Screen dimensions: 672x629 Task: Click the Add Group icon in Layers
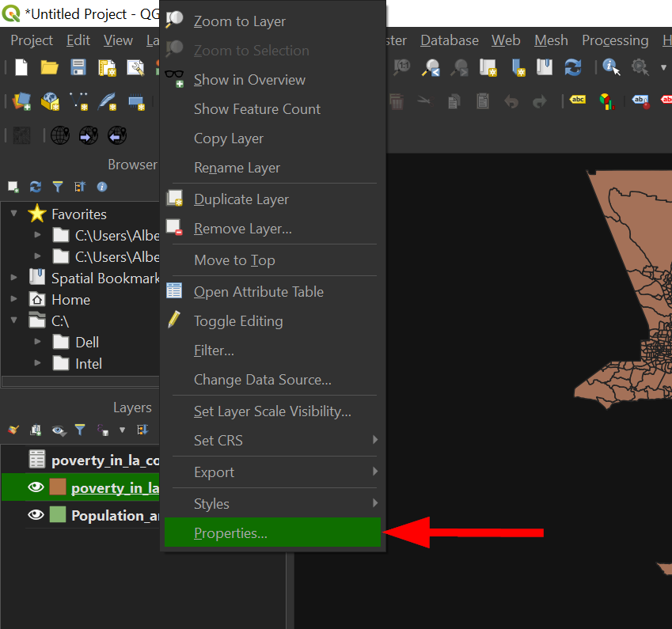click(x=36, y=430)
